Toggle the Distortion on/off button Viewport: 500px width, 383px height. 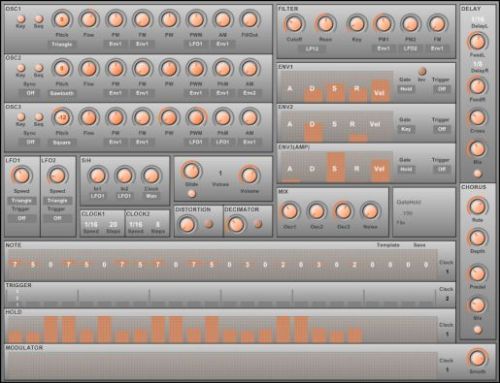tap(209, 224)
